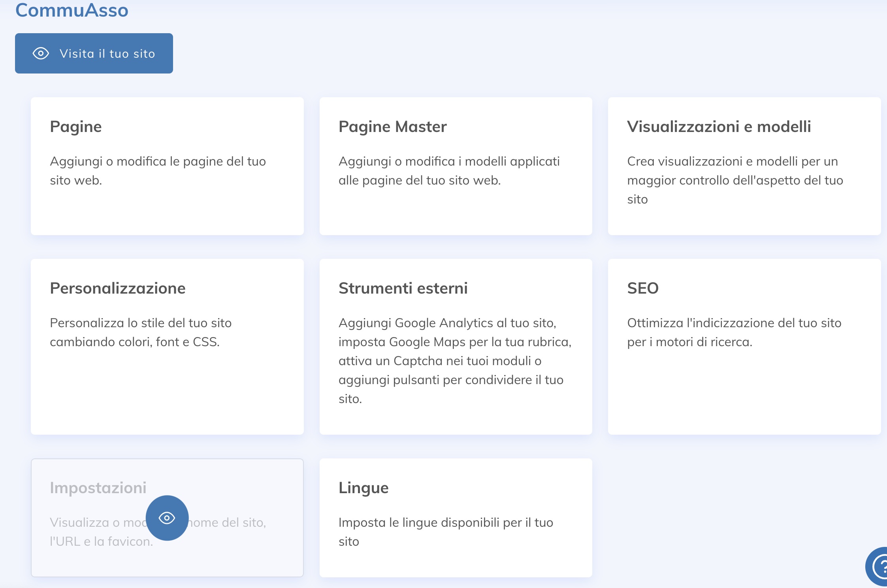Click text "Aggiungi Google Analytics al tuo sito"
887x588 pixels.
(x=447, y=323)
